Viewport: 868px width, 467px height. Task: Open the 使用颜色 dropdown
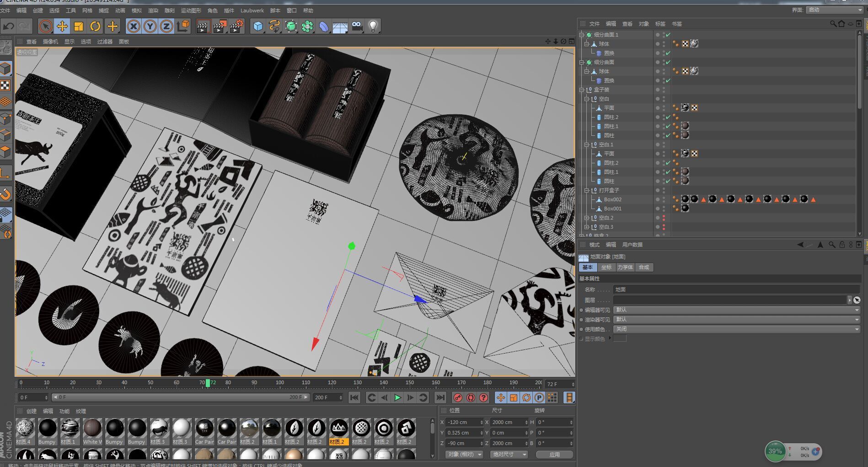(x=737, y=329)
